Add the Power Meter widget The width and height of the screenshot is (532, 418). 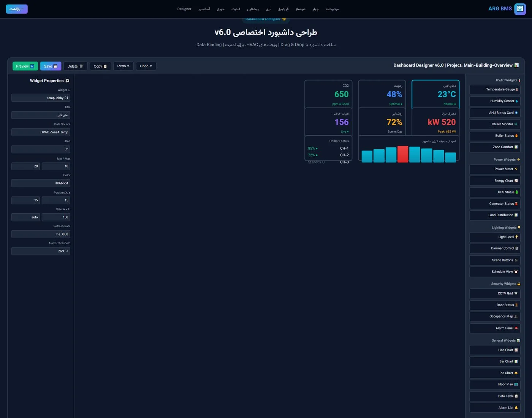(495, 169)
